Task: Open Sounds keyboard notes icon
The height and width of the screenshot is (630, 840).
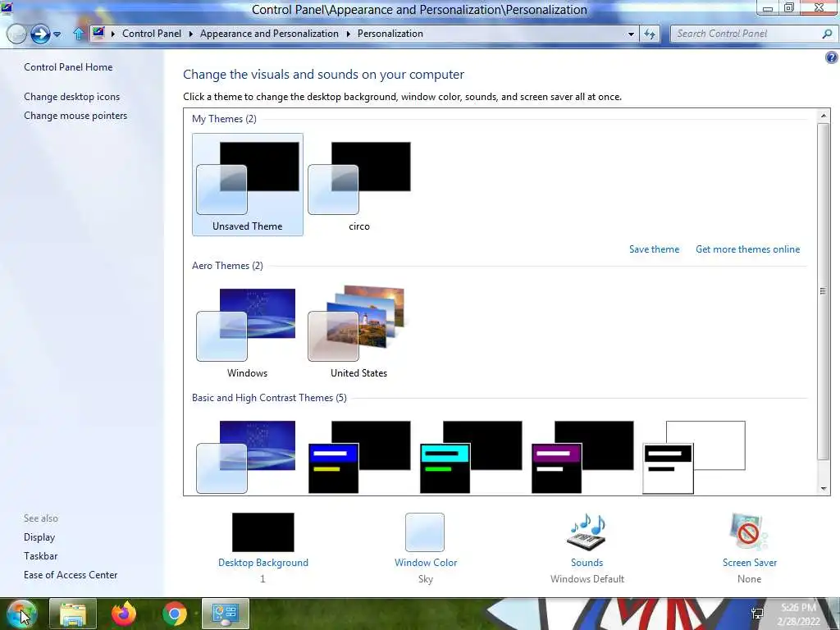Action: pyautogui.click(x=587, y=532)
